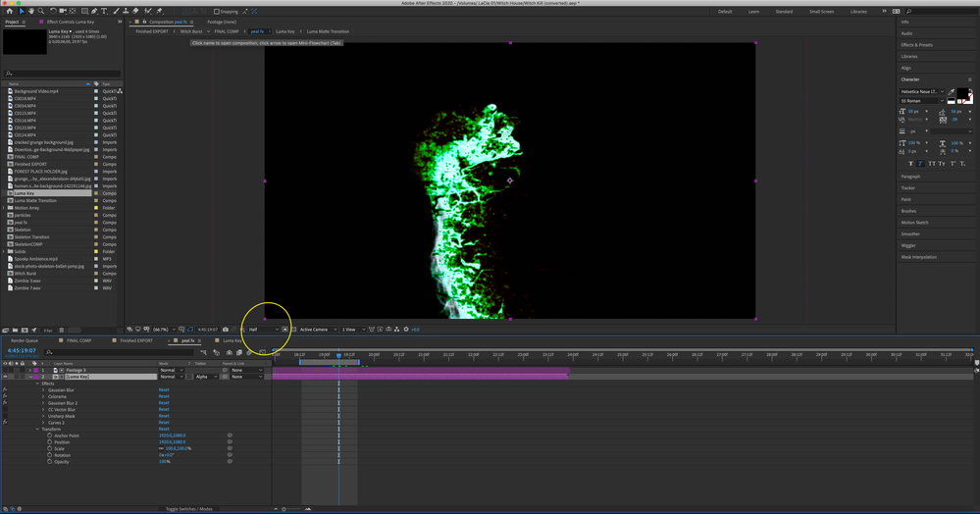This screenshot has width=980, height=514.
Task: Select the Zoom magnifier tool
Action: coord(41,11)
